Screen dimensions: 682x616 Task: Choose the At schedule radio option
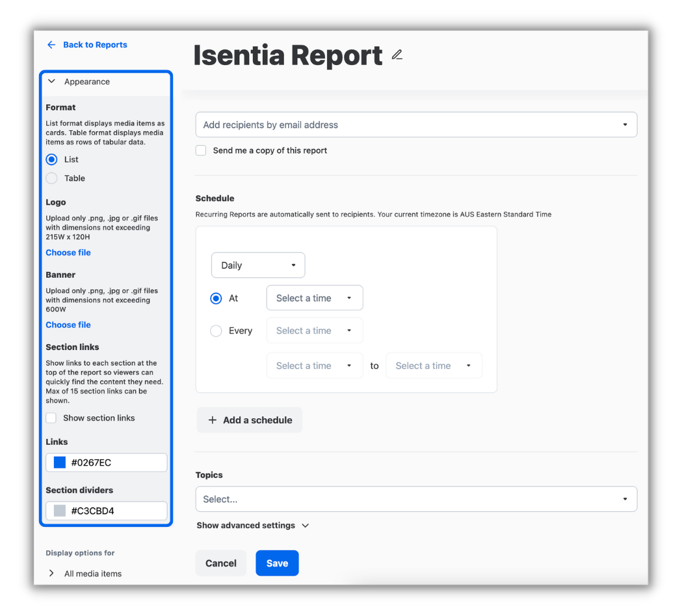click(x=216, y=298)
